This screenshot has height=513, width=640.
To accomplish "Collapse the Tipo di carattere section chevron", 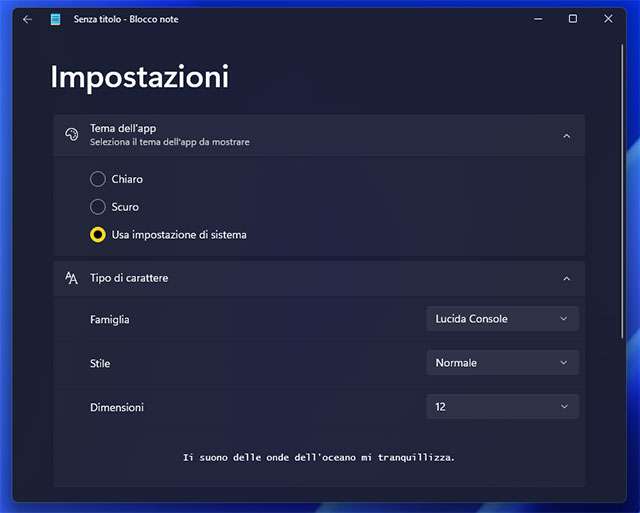I will click(566, 278).
